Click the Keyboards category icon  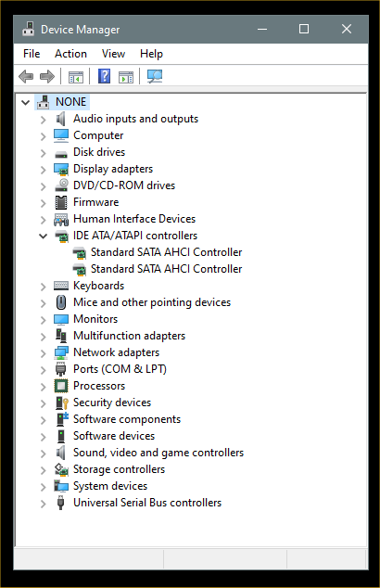61,286
